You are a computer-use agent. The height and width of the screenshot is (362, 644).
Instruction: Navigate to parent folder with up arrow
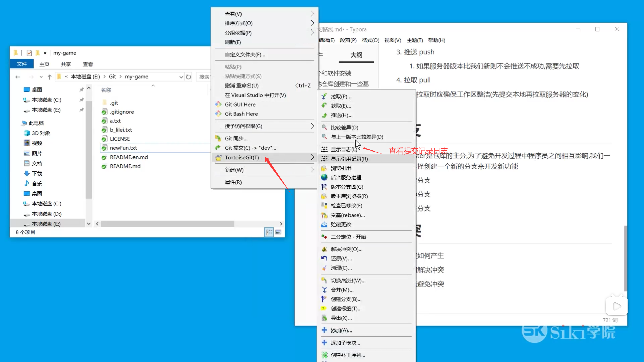tap(50, 76)
